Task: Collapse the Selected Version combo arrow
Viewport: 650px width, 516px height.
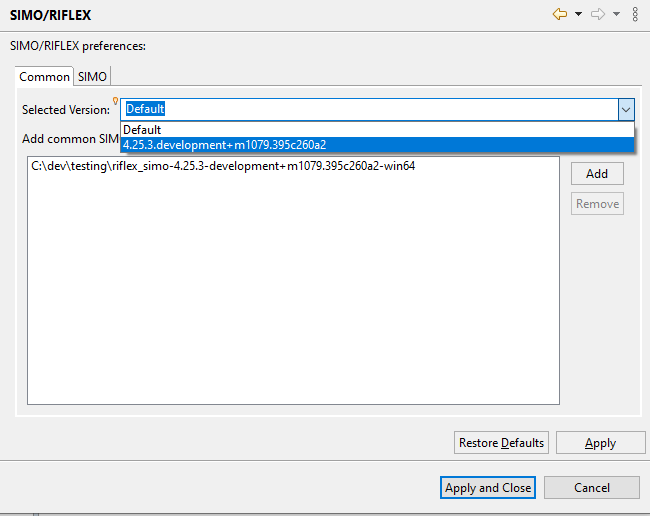Action: [626, 109]
